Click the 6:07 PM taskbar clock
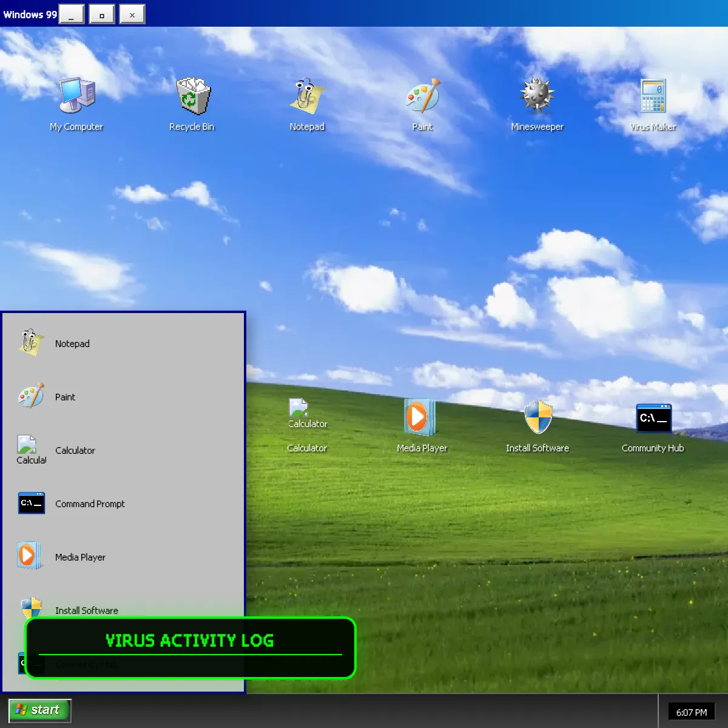Viewport: 728px width, 728px height. (692, 712)
